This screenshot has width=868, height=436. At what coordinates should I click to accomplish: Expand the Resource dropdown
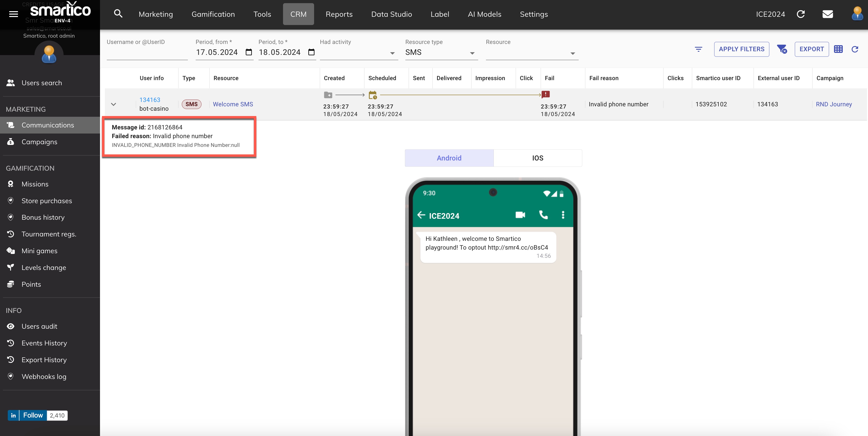532,53
